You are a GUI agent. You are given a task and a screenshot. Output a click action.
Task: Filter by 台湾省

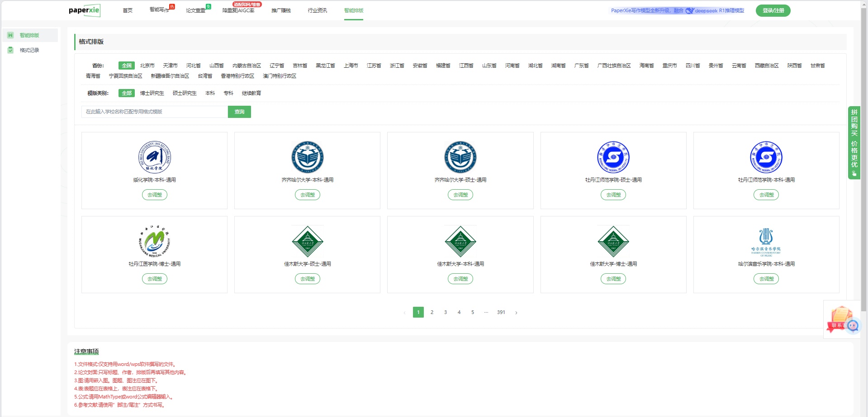pyautogui.click(x=205, y=76)
